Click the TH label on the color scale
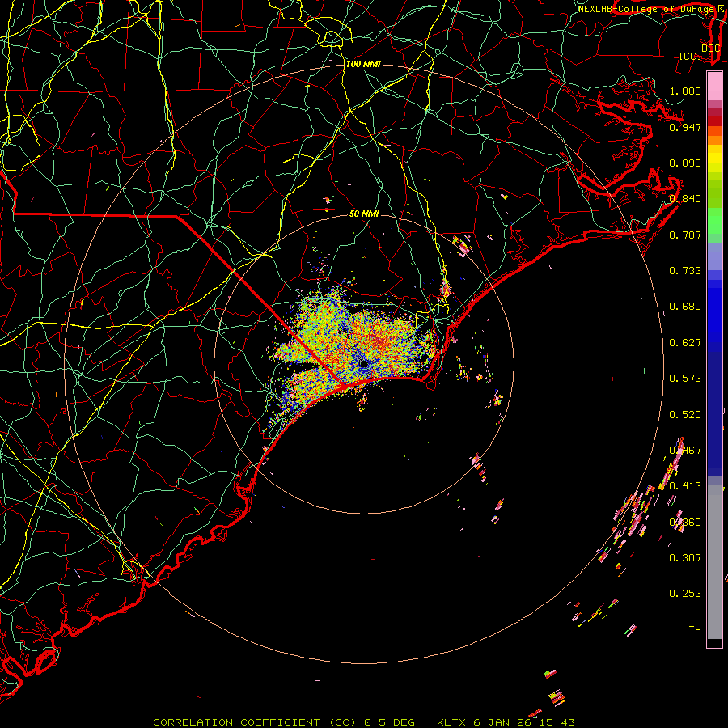Screen dimensions: 728x728 tap(695, 630)
